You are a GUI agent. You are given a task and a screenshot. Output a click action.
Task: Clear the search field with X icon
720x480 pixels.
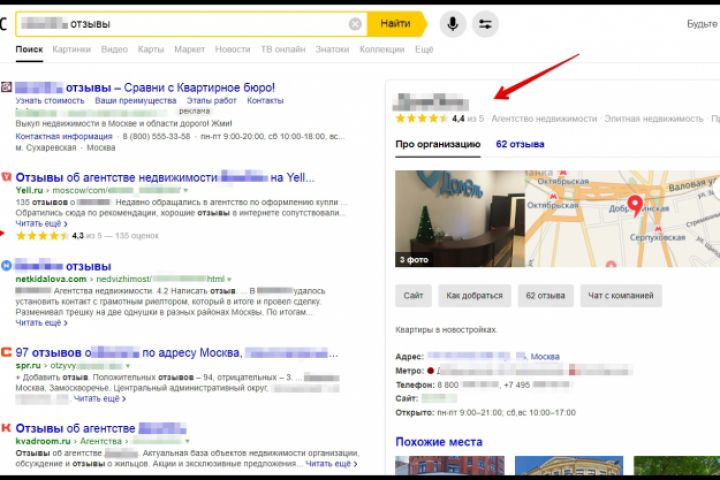tap(355, 24)
